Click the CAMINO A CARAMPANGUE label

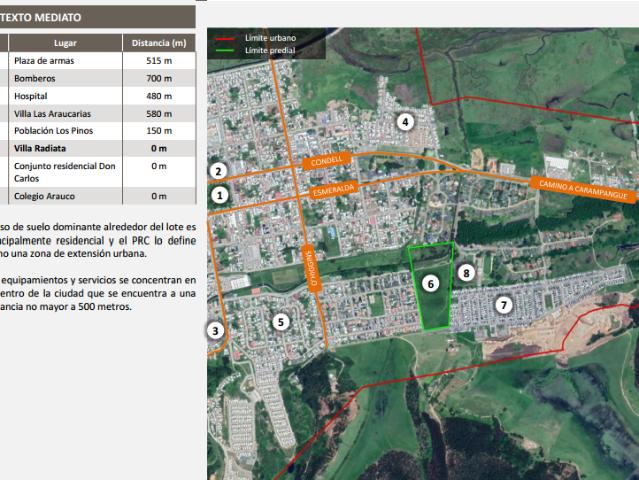point(584,190)
